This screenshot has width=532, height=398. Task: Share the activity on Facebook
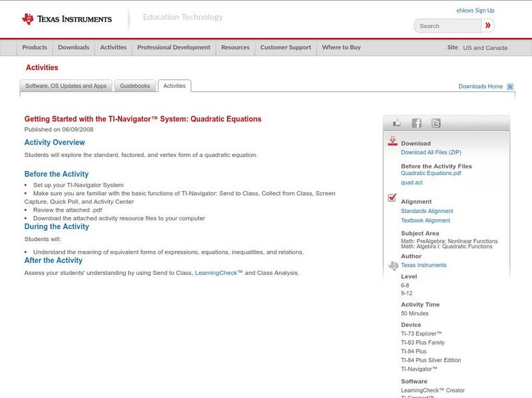click(x=416, y=123)
